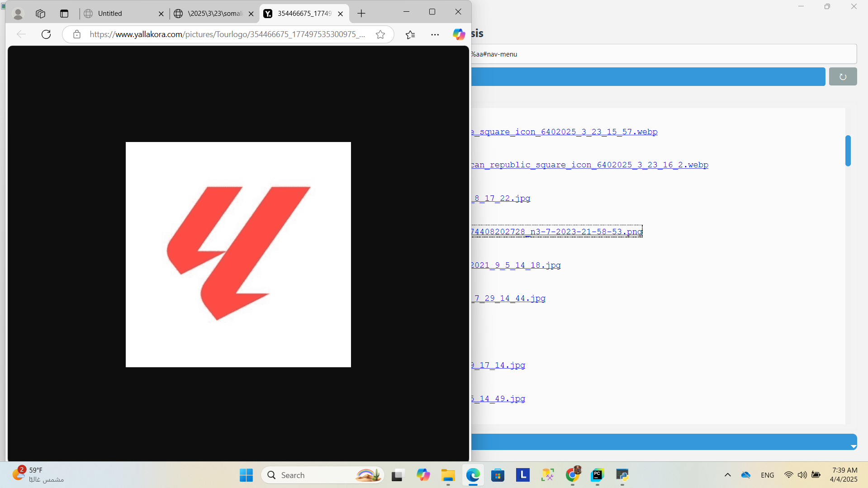Open the Copilot icon in Edge toolbar
The image size is (868, 488).
pyautogui.click(x=459, y=34)
